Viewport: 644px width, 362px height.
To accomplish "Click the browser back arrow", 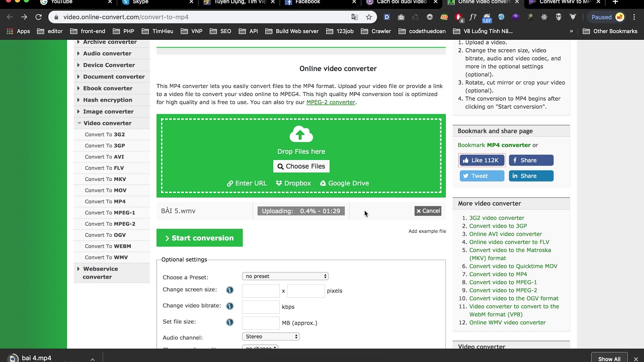I will (10, 17).
